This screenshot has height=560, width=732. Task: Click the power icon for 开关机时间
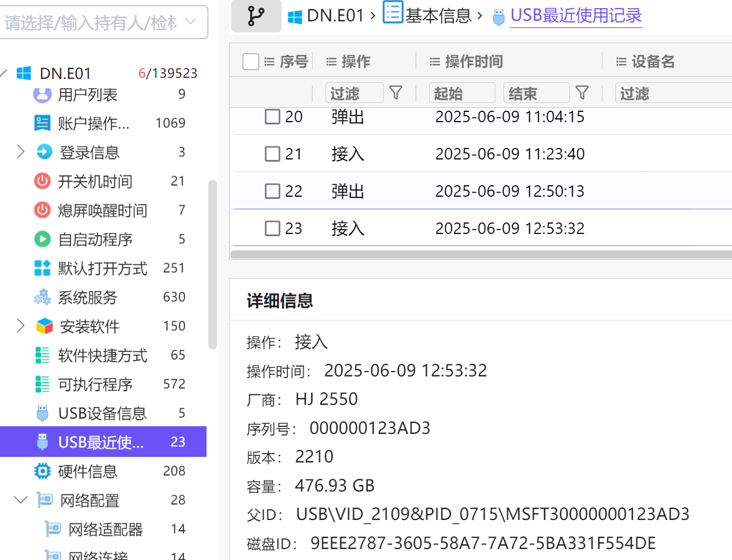click(x=42, y=181)
